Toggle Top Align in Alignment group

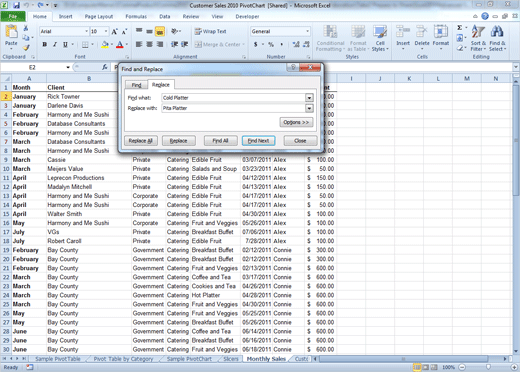pos(139,31)
